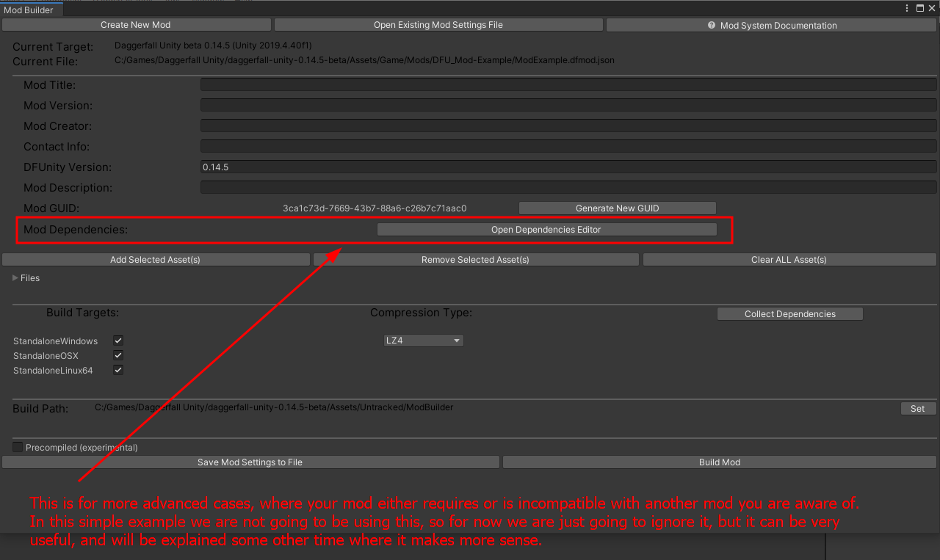940x560 pixels.
Task: Click Remove Selected Asset(s)
Action: 476,260
